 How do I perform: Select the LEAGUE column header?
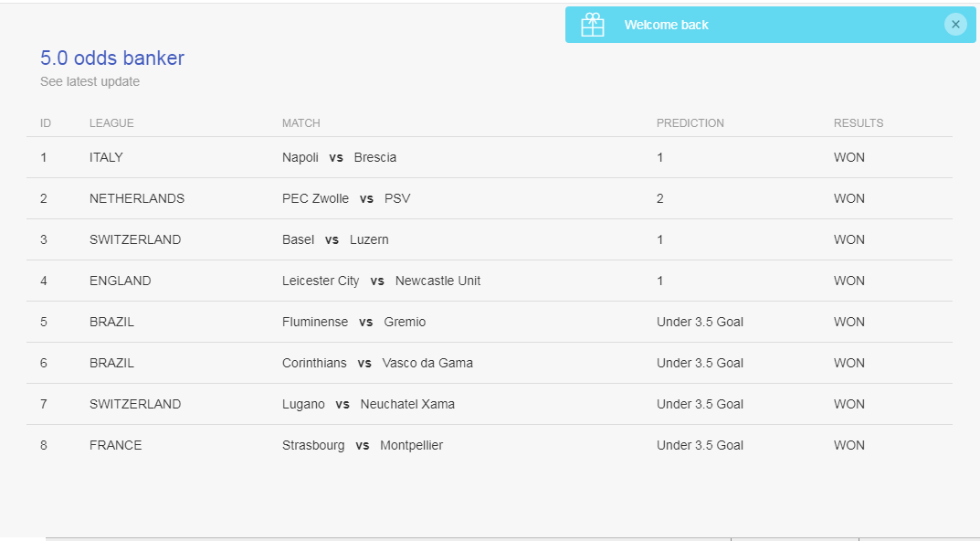tap(111, 123)
